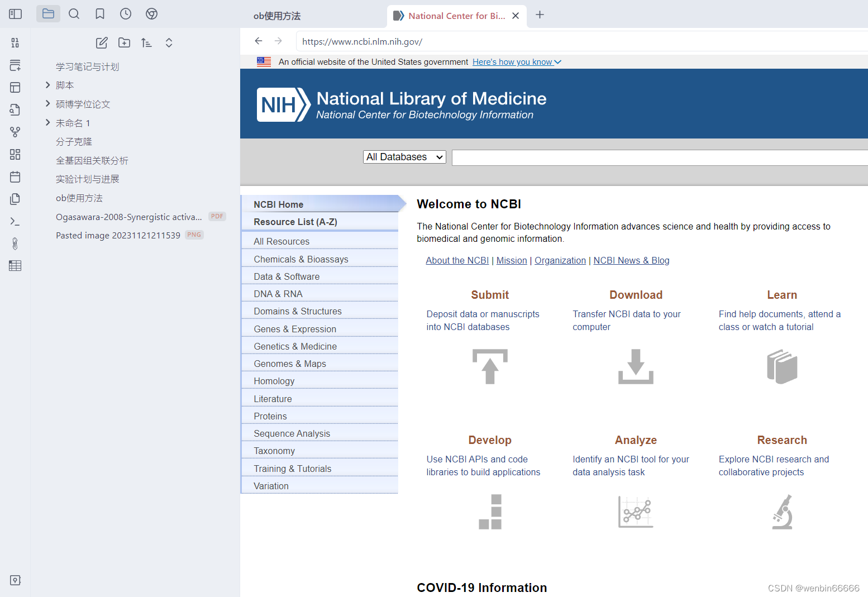This screenshot has width=868, height=597.
Task: Open the search magnifier panel icon
Action: coord(74,14)
